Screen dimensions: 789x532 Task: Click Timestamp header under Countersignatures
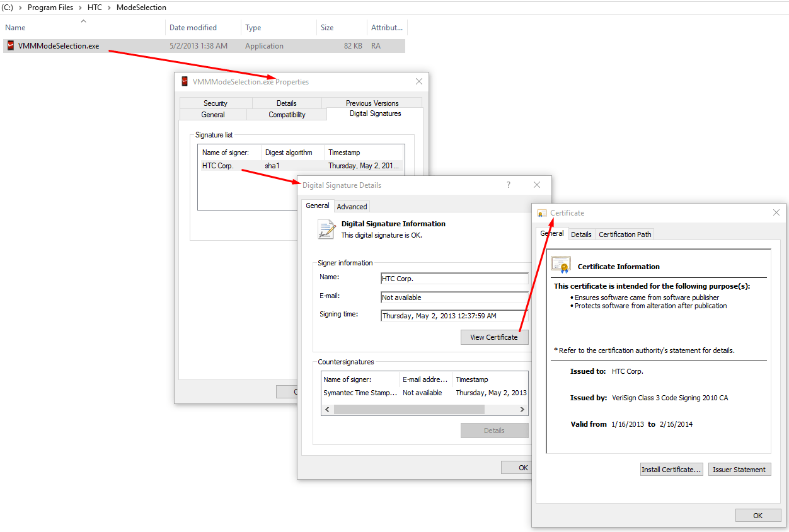(490, 379)
